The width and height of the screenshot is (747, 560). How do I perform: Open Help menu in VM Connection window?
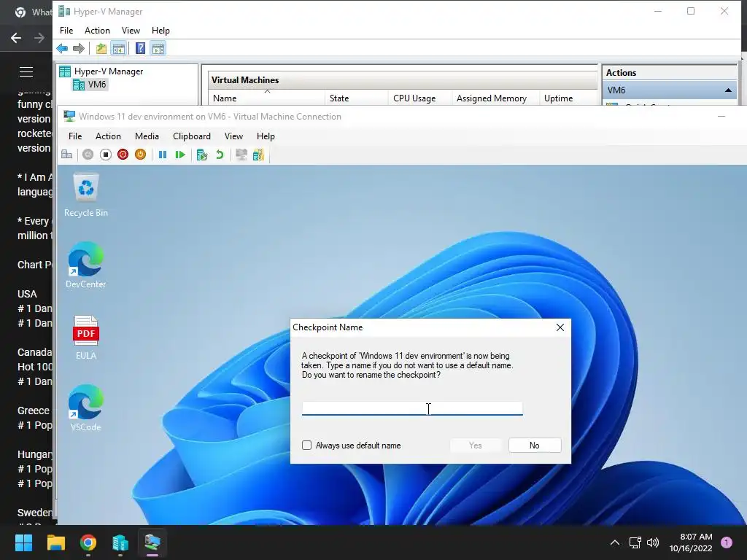click(x=266, y=136)
